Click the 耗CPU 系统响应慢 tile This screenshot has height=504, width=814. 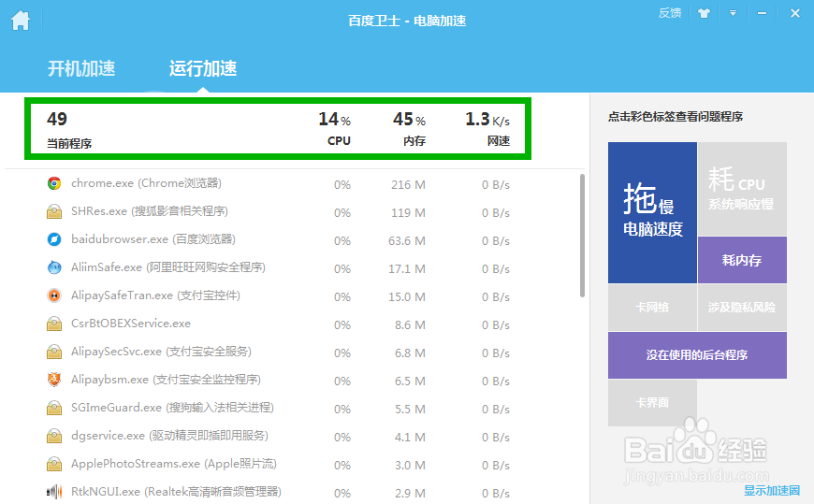coord(742,189)
